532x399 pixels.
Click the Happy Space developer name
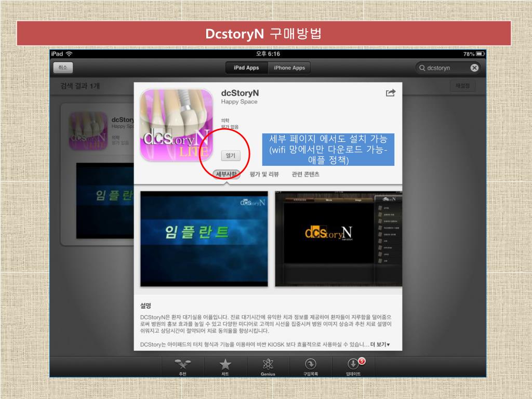pos(239,101)
